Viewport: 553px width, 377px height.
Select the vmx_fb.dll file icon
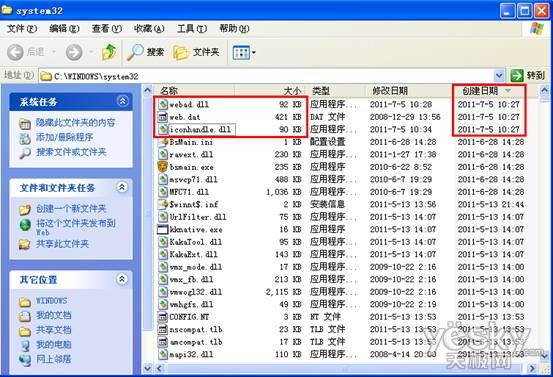click(x=163, y=279)
